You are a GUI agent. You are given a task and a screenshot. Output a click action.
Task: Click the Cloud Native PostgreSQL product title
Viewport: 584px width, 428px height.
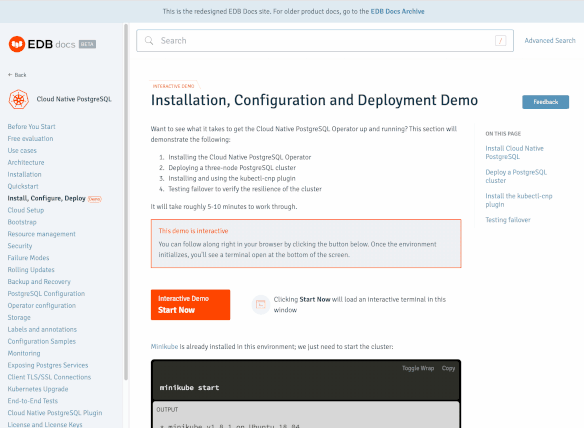74,99
